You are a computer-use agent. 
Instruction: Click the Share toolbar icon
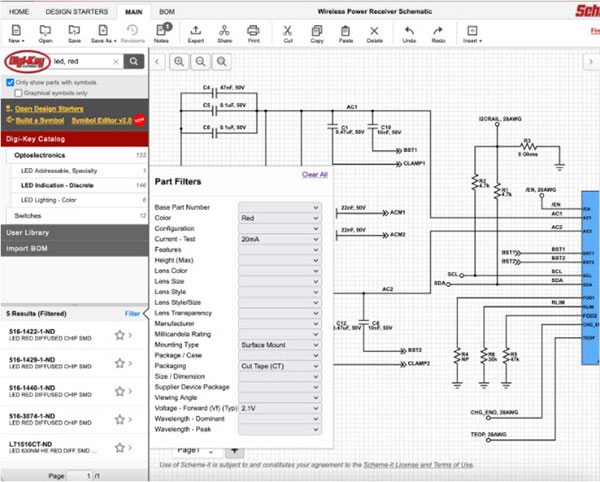coord(224,32)
